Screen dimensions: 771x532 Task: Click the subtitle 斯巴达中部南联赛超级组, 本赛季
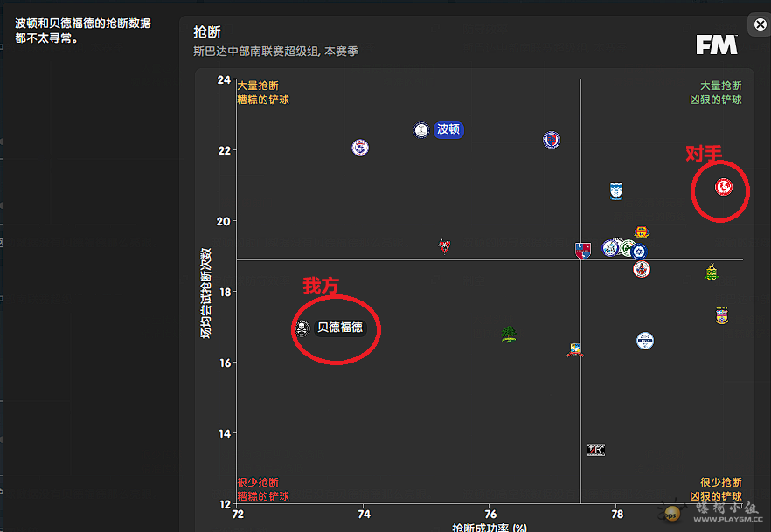pyautogui.click(x=275, y=51)
